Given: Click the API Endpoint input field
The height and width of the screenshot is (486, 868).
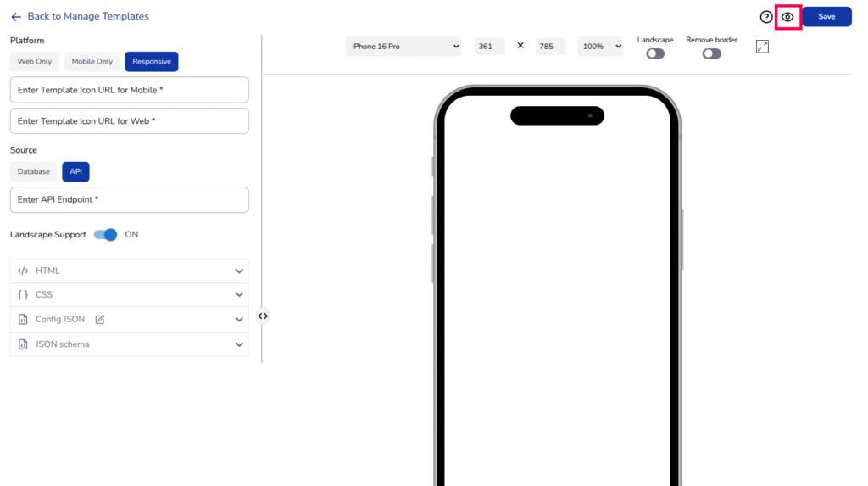Looking at the screenshot, I should click(x=130, y=199).
